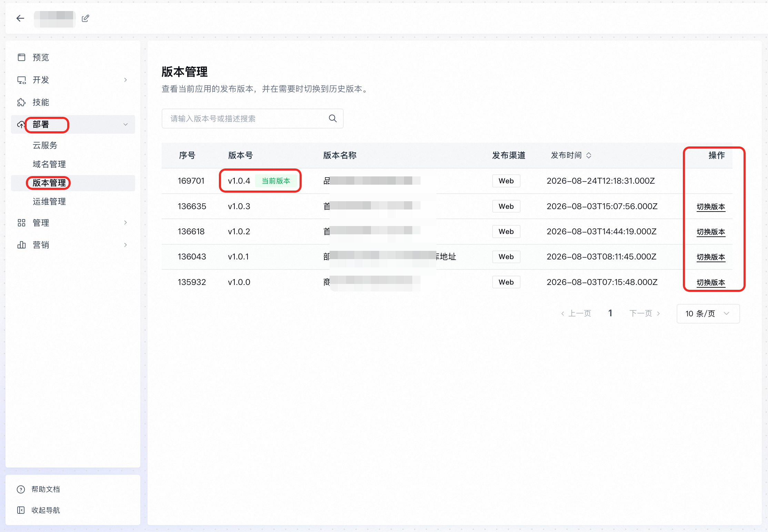
Task: Click the 当前版本 green tag
Action: pyautogui.click(x=276, y=181)
